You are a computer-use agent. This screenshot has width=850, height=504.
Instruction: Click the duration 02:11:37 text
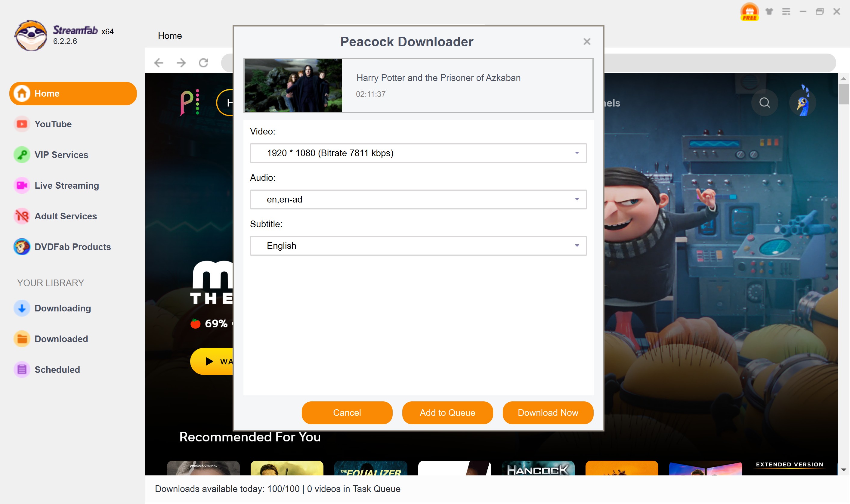tap(370, 94)
